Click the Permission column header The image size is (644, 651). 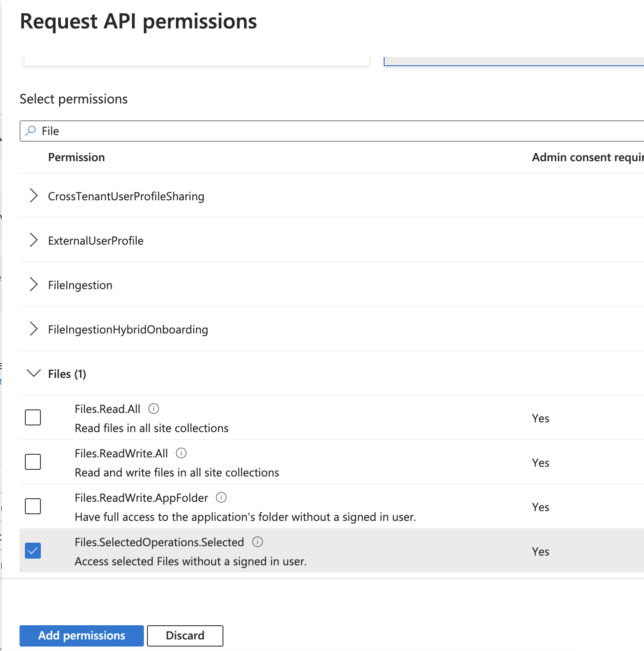click(76, 157)
